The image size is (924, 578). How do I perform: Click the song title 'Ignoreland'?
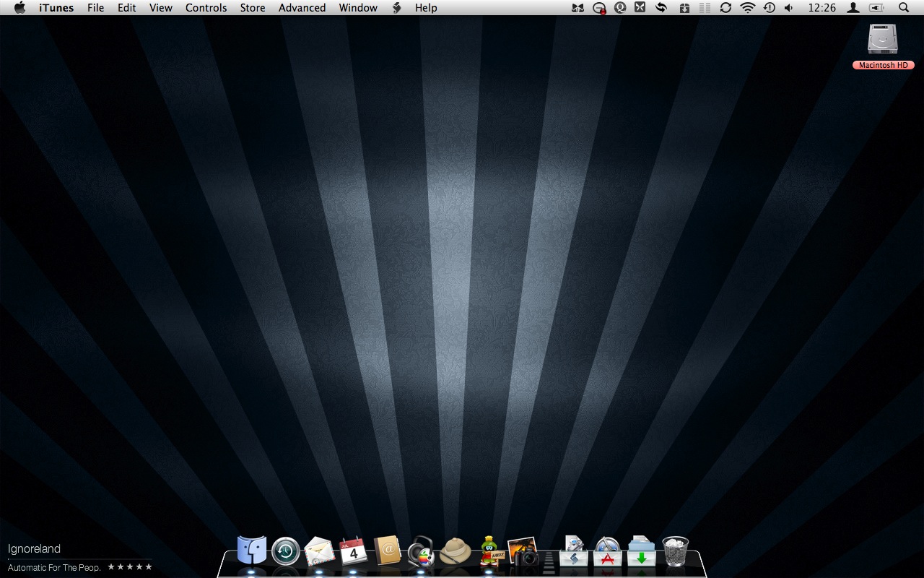coord(34,549)
